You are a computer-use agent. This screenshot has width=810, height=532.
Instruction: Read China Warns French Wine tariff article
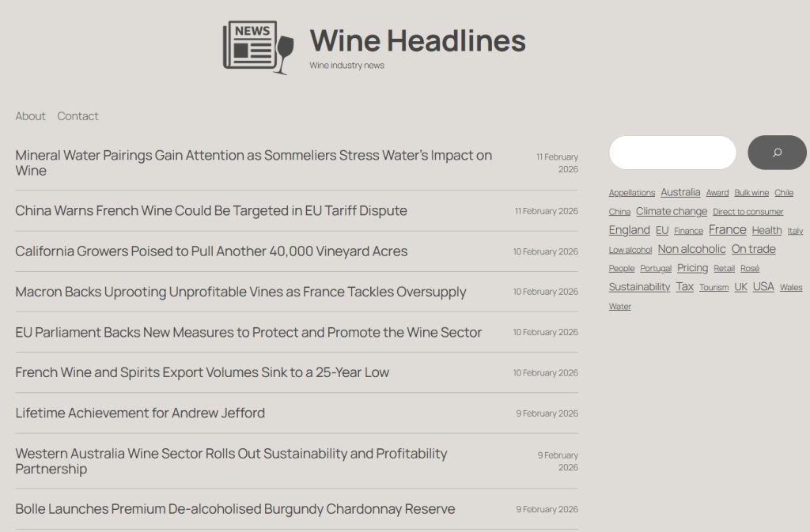(x=211, y=211)
